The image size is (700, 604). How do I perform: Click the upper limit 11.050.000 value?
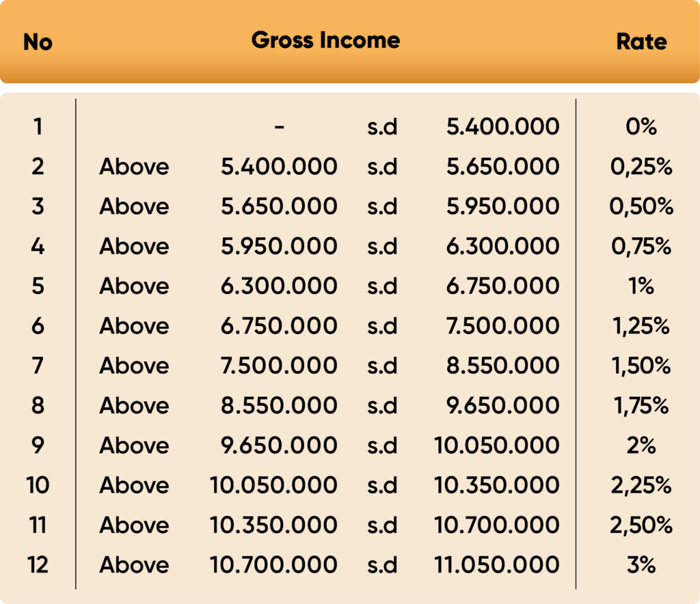pos(497,565)
